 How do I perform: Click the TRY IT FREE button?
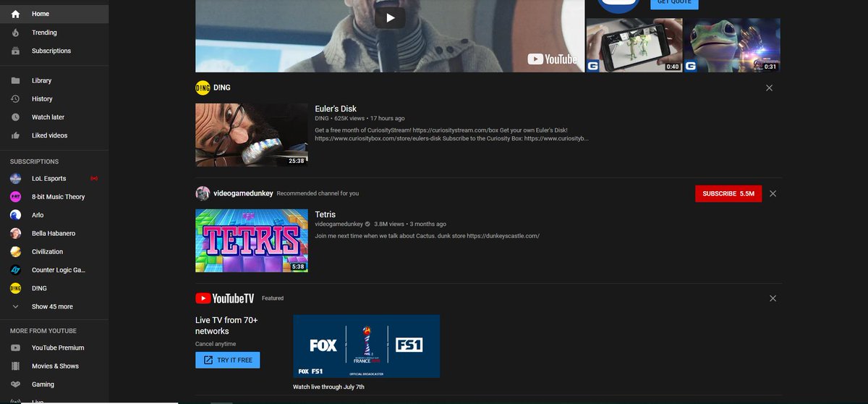(x=227, y=360)
